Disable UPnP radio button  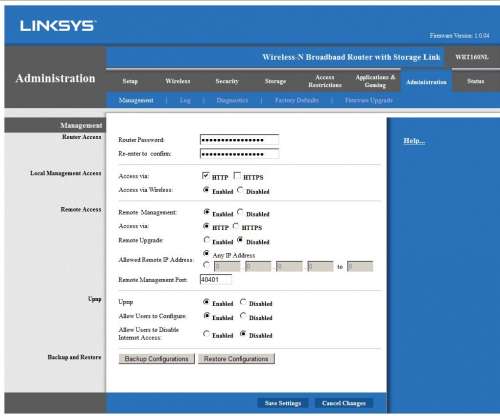coord(243,302)
